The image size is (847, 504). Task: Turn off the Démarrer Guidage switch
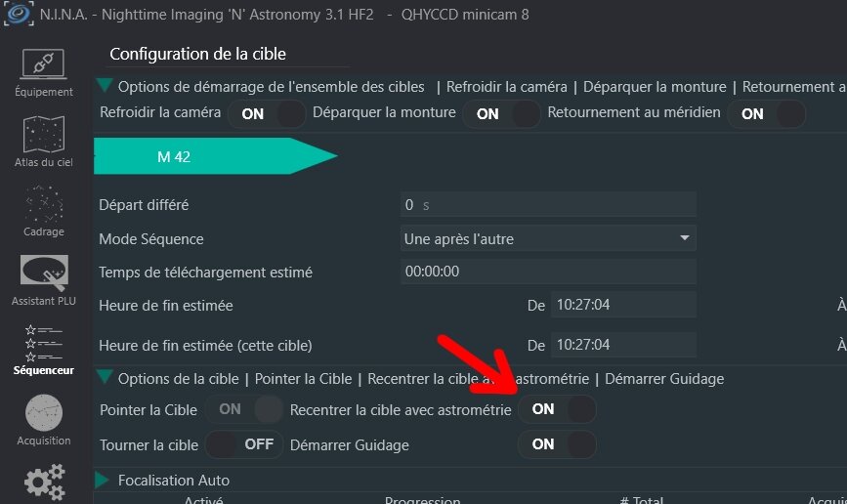557,444
